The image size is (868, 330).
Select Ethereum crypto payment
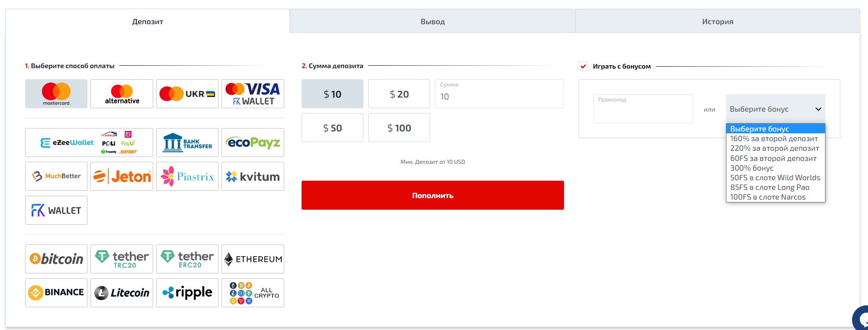click(253, 259)
